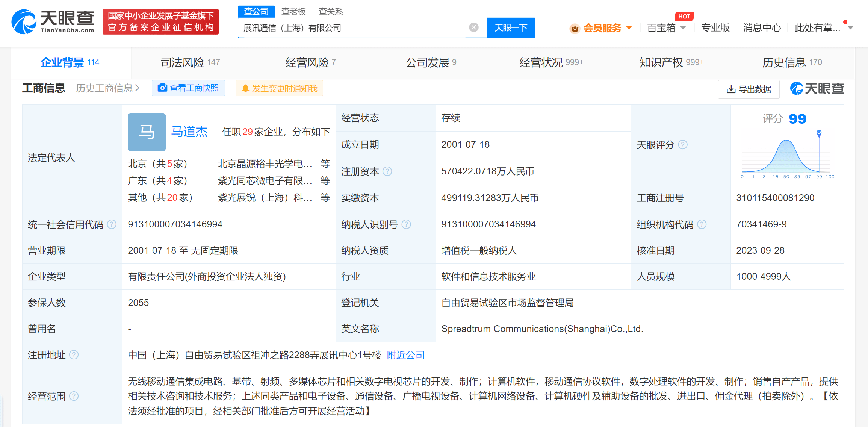Click the help icon next to 注册资本
868x427 pixels.
(x=387, y=171)
